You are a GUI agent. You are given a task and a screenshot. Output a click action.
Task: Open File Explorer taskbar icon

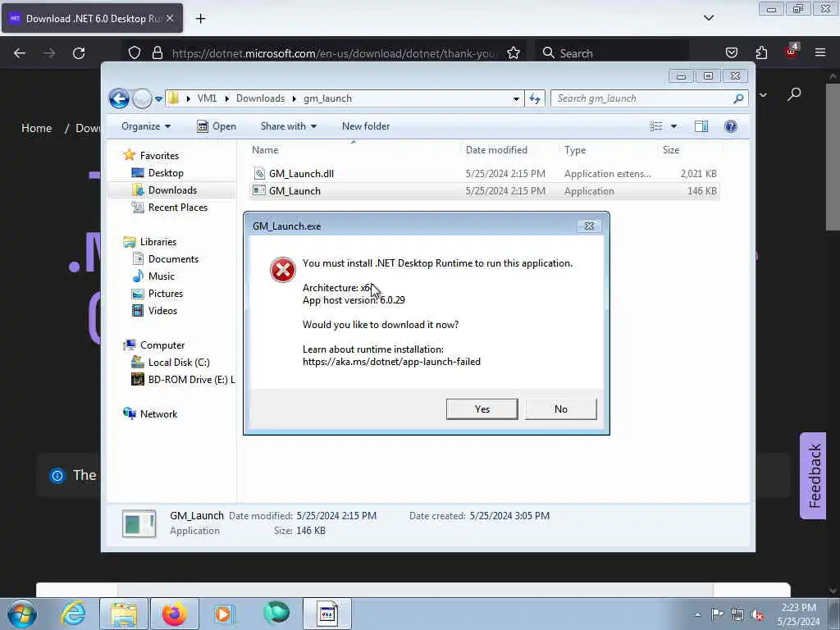point(125,614)
